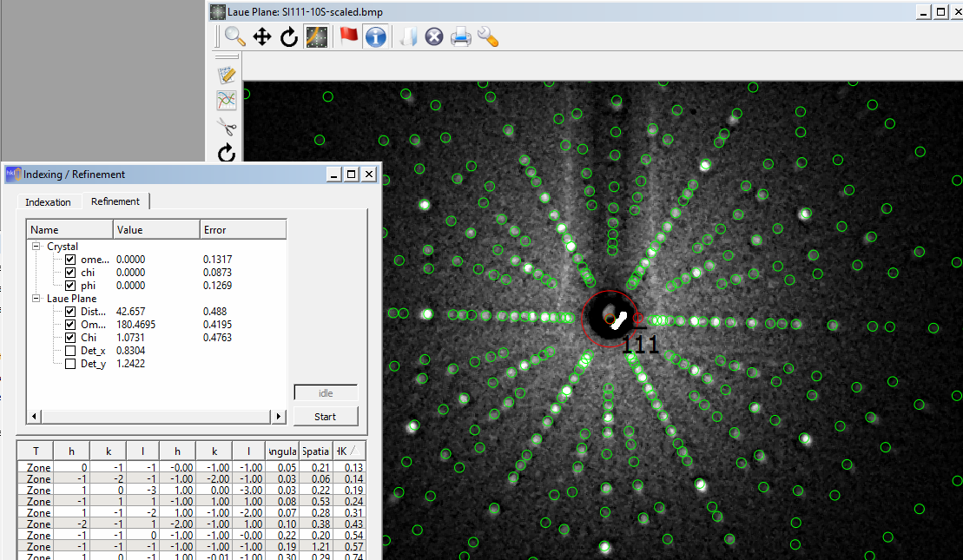
Task: Open the blue info icon
Action: click(375, 36)
